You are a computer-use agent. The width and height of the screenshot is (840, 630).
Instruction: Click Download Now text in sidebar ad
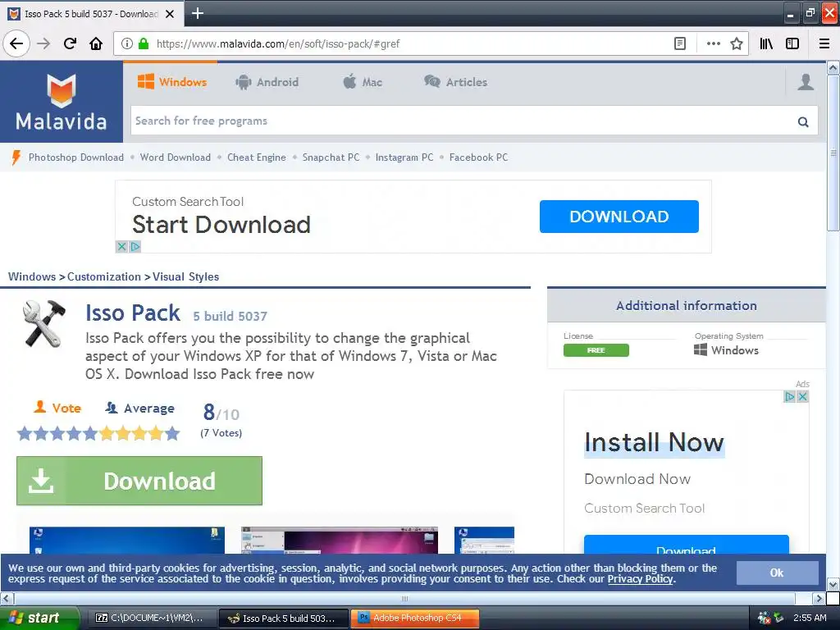pos(637,479)
